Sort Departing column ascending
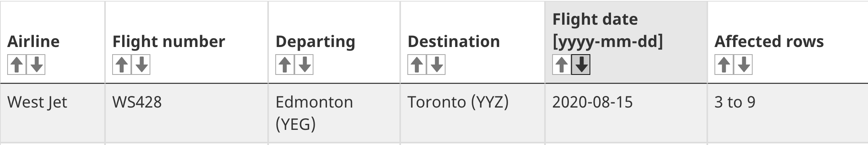The height and width of the screenshot is (145, 868). pyautogui.click(x=285, y=65)
